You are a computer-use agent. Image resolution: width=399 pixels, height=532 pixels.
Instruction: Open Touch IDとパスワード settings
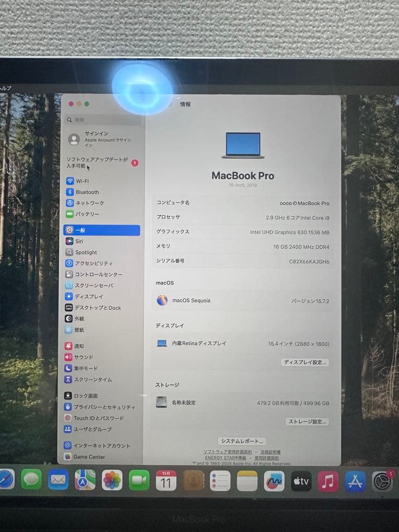94,418
